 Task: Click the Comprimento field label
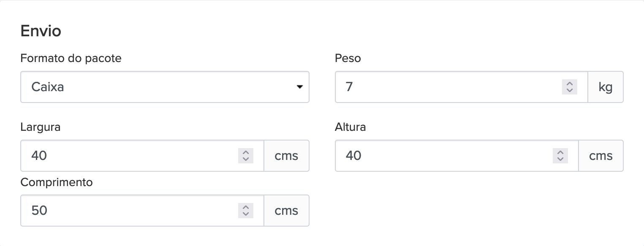coord(56,182)
